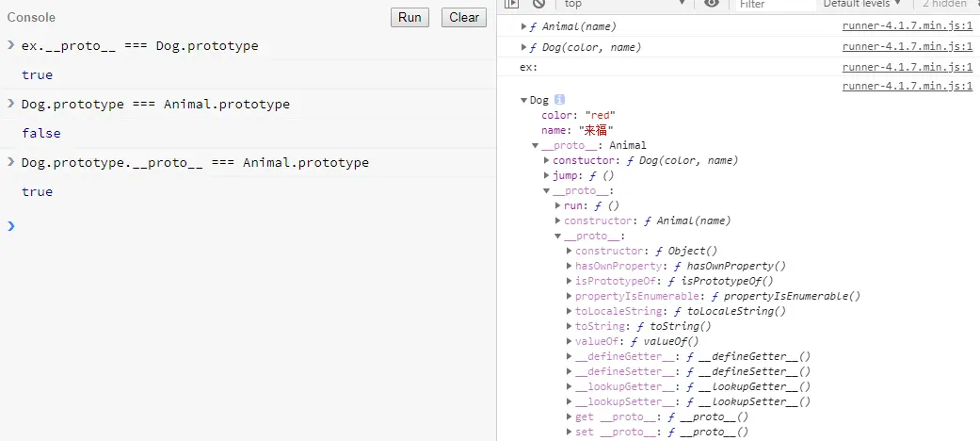
Task: Expand the ƒ Dog(color, name) log entry
Action: click(523, 47)
